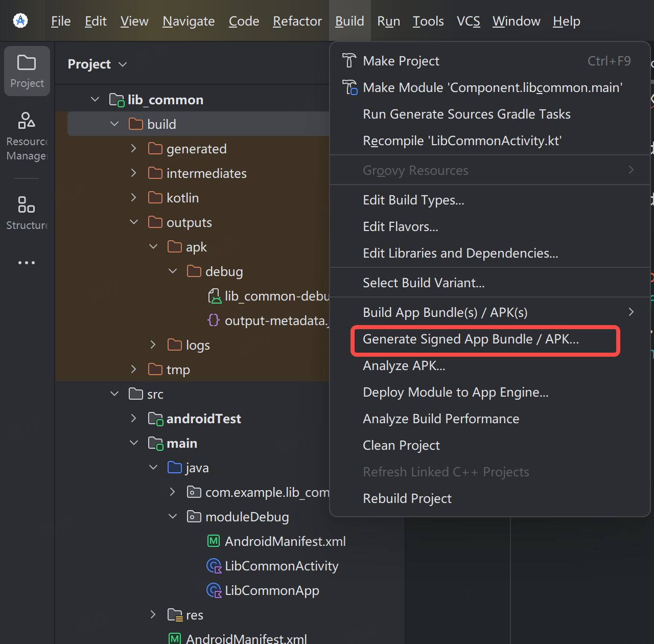The height and width of the screenshot is (644, 654).
Task: Choose Clean Project from Build menu
Action: [x=490, y=445]
